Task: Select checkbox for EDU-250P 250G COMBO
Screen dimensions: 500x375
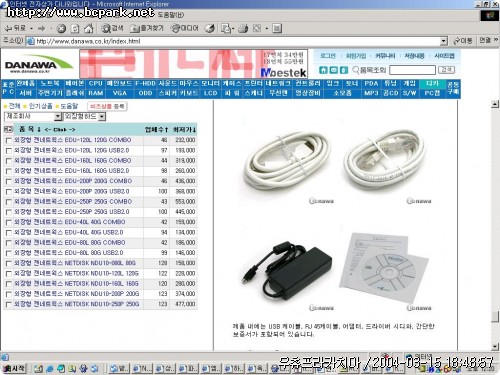Action: point(8,202)
